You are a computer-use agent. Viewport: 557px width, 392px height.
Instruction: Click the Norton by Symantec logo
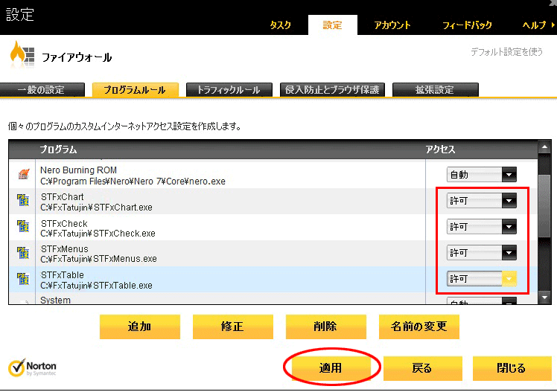(32, 367)
